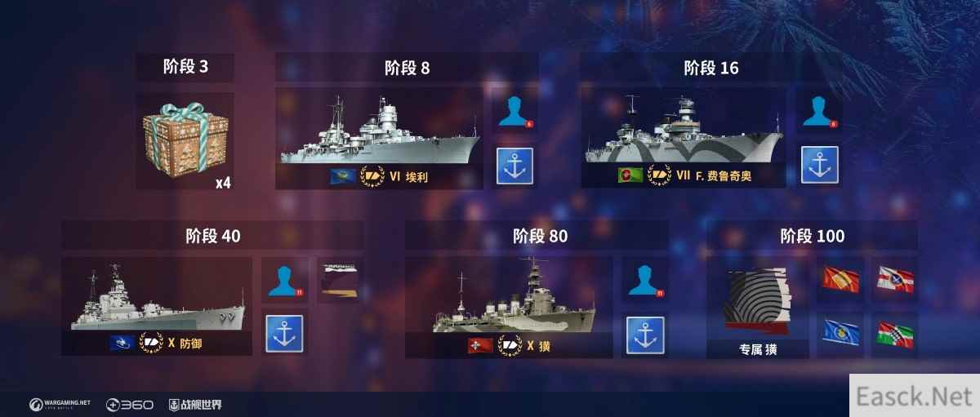Open the X 獚 ship reward image
980x417 pixels.
pyautogui.click(x=509, y=307)
